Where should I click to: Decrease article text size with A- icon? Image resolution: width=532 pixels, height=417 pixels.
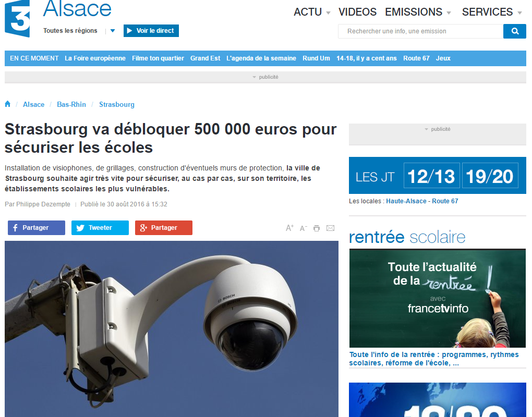tap(304, 228)
